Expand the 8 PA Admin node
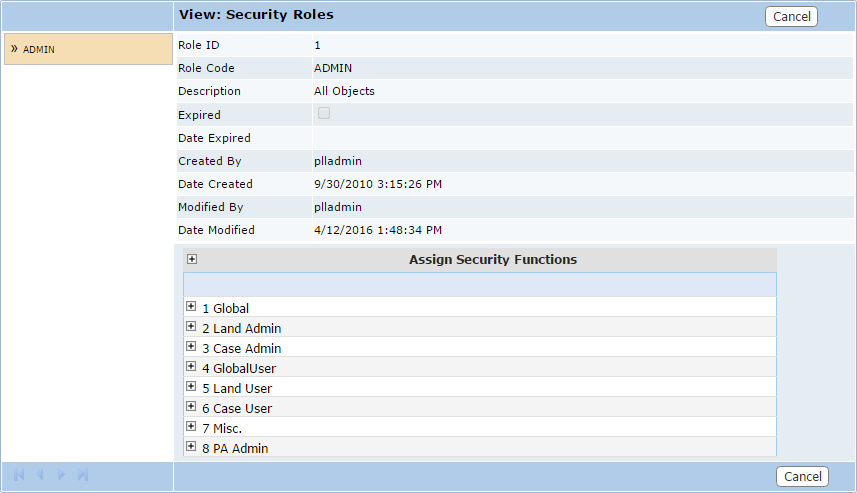The height and width of the screenshot is (493, 857). tap(191, 446)
